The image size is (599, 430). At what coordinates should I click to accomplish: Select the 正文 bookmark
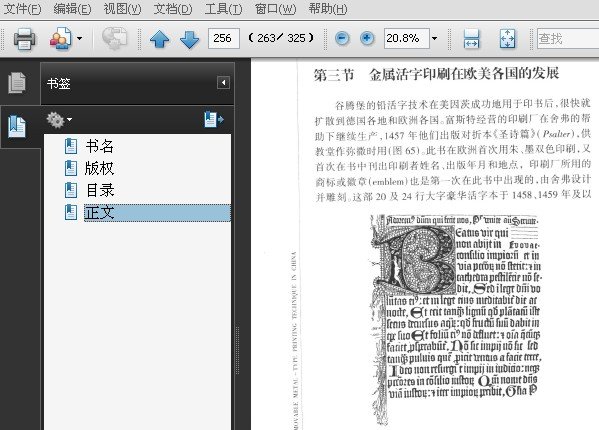tap(157, 213)
